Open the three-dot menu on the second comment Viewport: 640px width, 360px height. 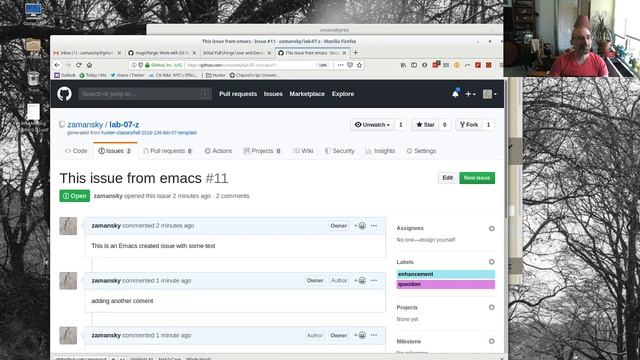click(x=374, y=280)
